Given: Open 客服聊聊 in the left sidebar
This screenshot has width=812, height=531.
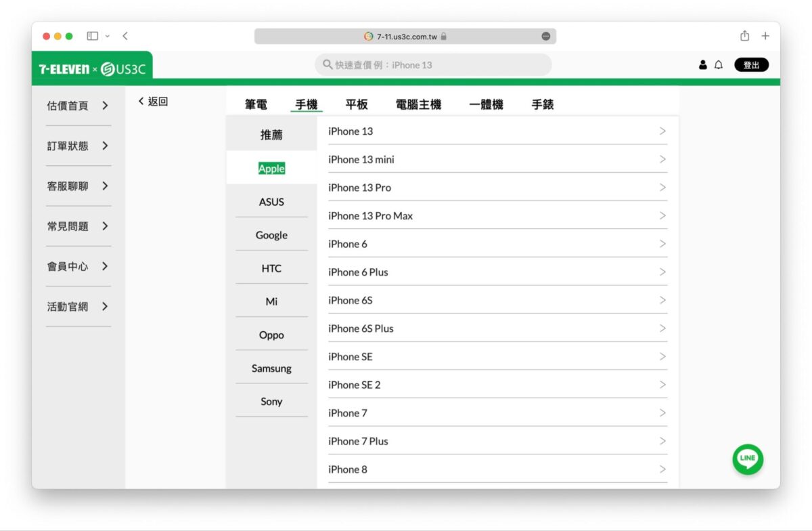Looking at the screenshot, I should pyautogui.click(x=78, y=186).
